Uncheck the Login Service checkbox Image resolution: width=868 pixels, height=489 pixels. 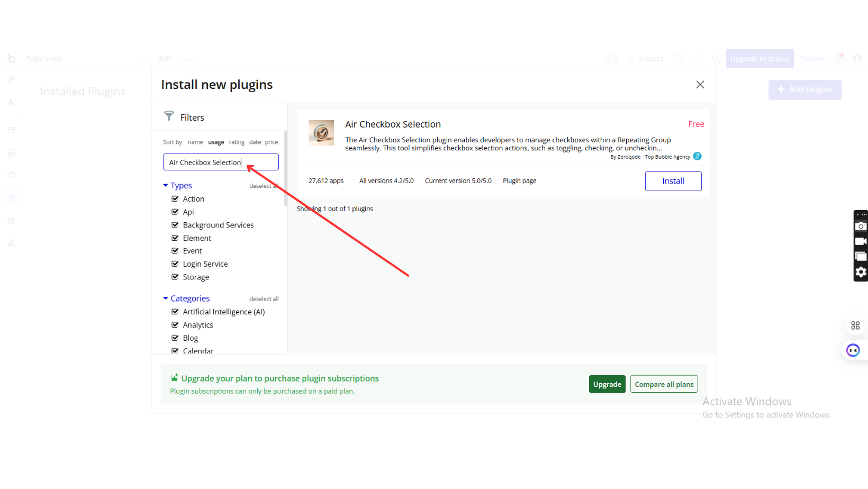tap(175, 264)
